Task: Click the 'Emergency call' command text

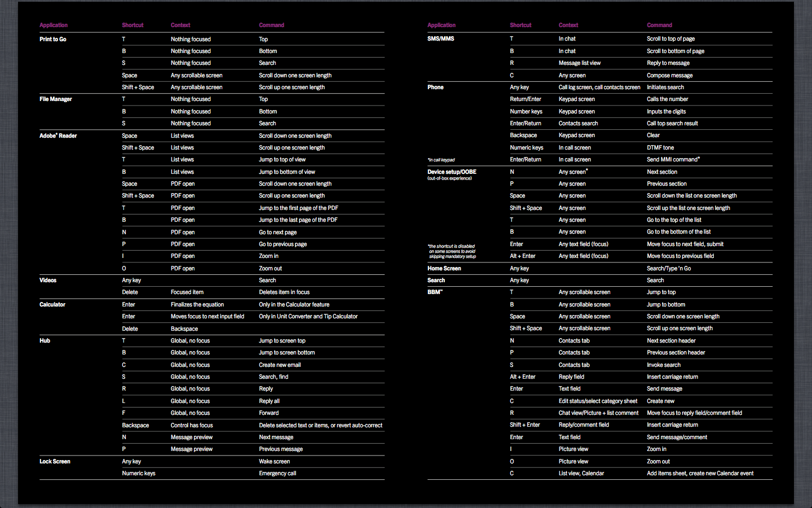Action: [x=277, y=474]
